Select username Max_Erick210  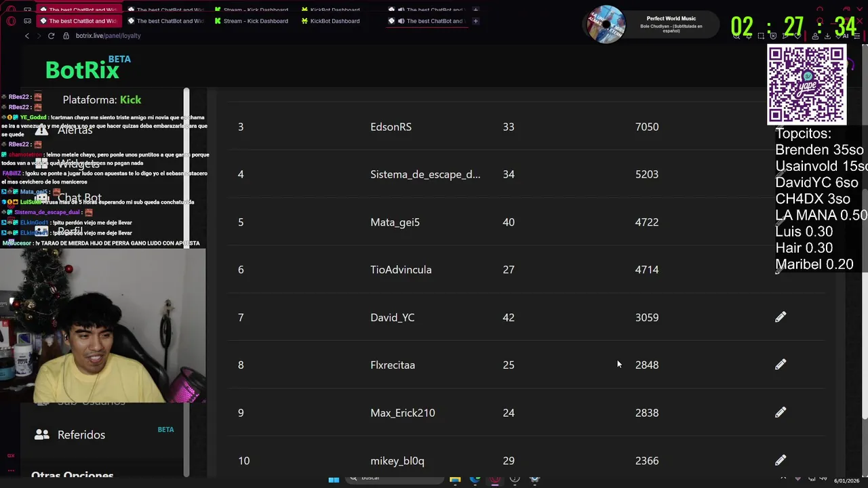[403, 413]
